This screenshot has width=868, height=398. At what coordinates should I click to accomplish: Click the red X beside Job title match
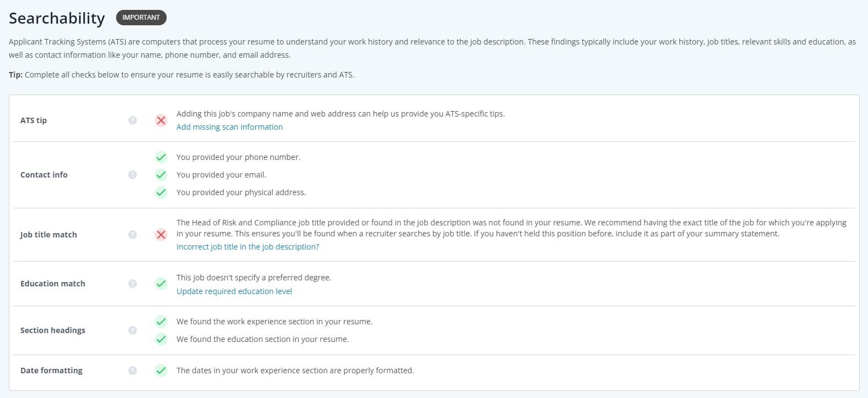point(161,235)
